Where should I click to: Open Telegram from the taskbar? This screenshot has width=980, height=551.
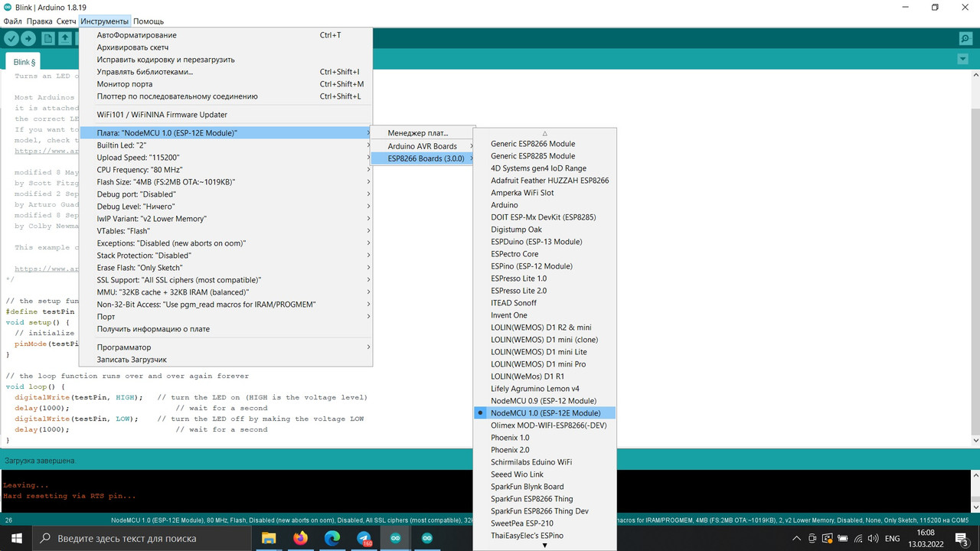(x=364, y=538)
